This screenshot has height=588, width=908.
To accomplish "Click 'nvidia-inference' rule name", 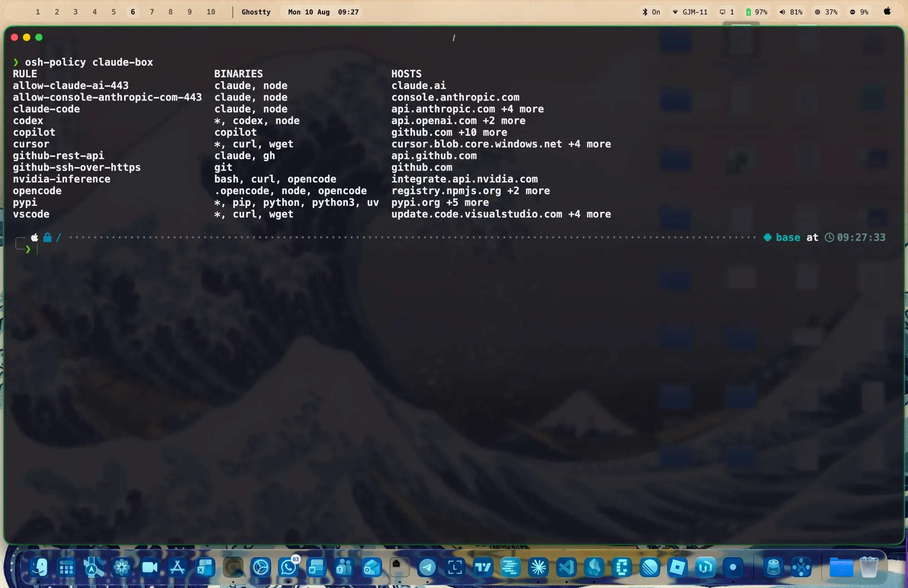I will pyautogui.click(x=62, y=179).
